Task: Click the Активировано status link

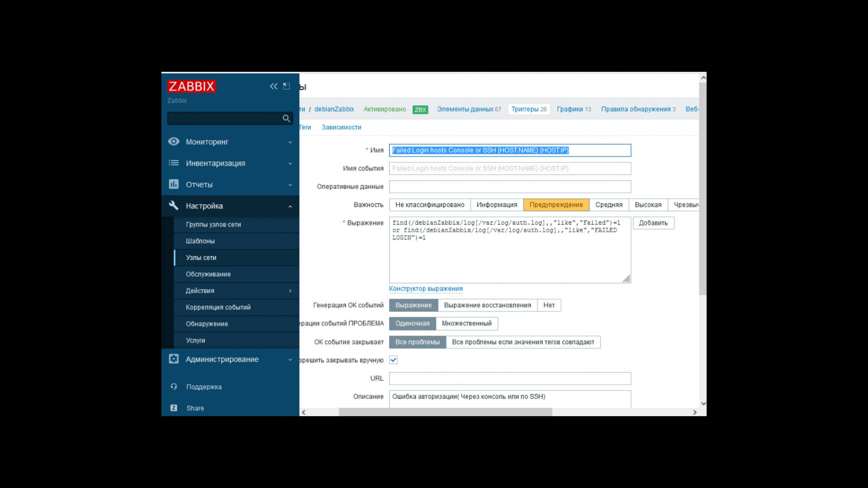Action: (385, 109)
